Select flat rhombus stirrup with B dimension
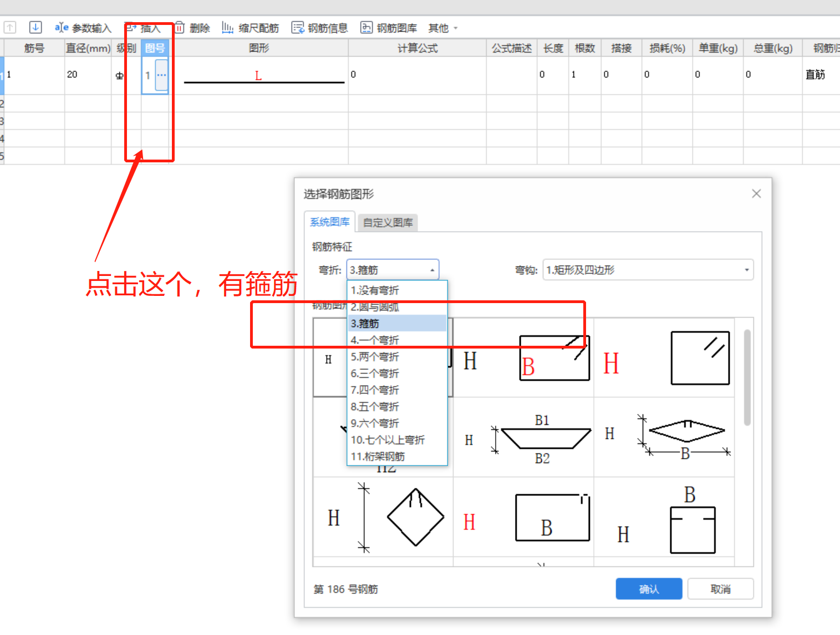 pos(664,437)
